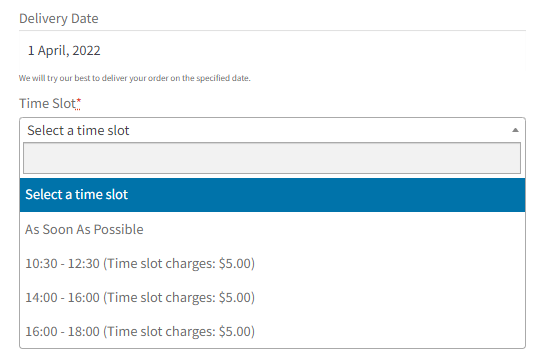
Task: Click inside the time slot search box
Action: point(272,158)
